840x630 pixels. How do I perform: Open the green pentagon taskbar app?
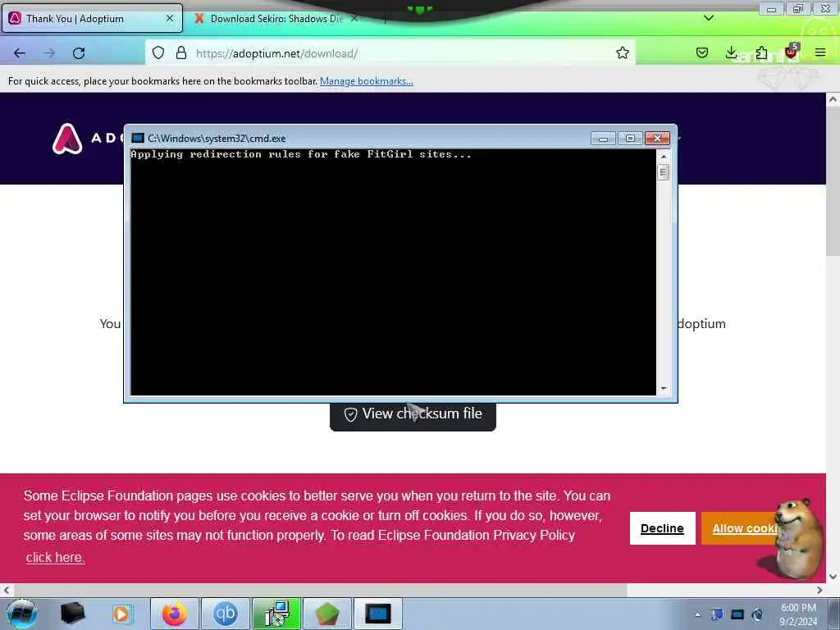click(x=327, y=614)
